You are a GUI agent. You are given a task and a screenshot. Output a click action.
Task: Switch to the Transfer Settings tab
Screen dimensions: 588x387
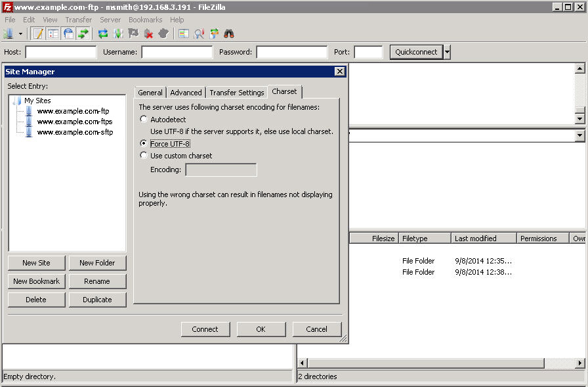[x=237, y=93]
